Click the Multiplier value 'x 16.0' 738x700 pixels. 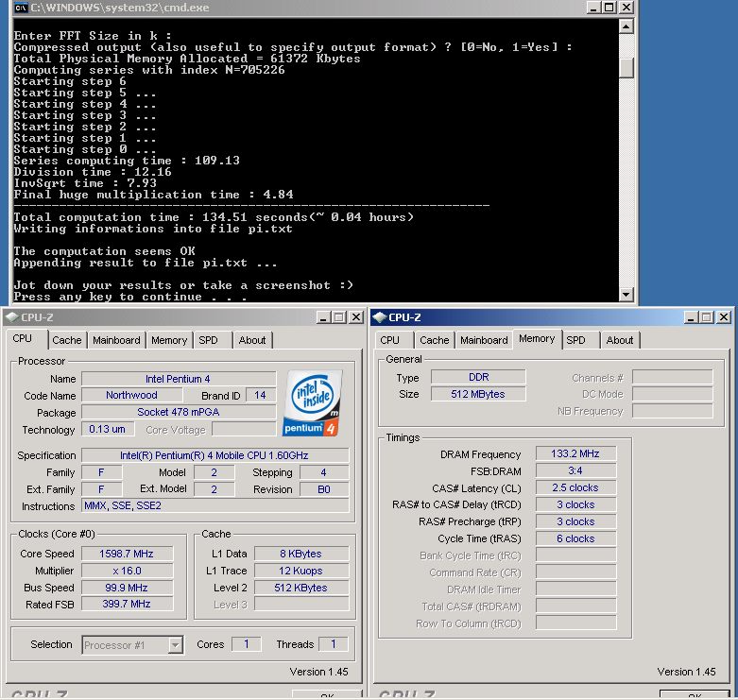127,571
